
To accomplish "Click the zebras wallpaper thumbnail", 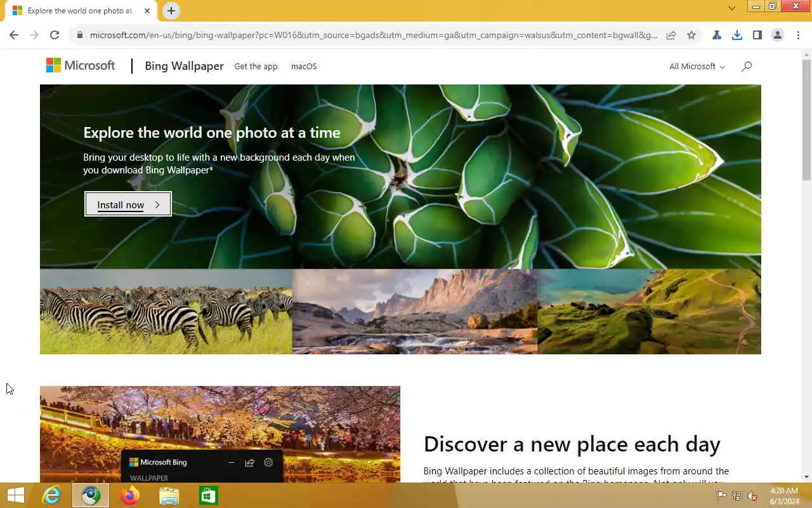I will [166, 311].
